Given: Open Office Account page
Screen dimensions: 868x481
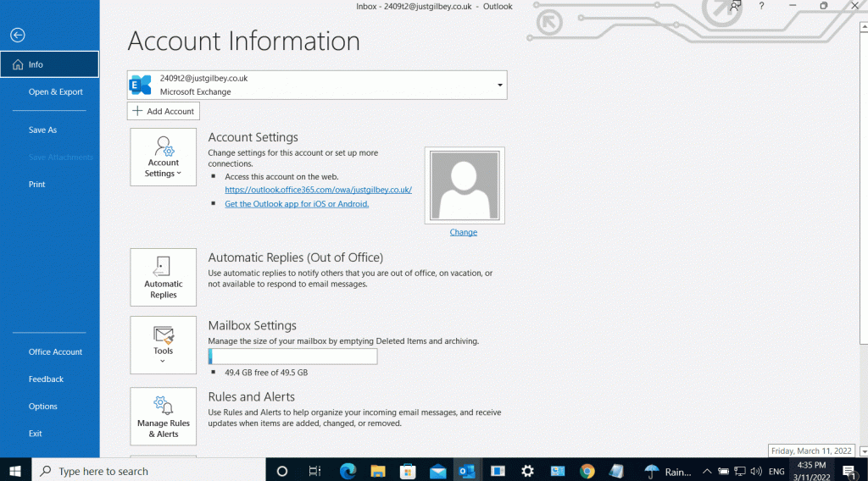Looking at the screenshot, I should 55,351.
